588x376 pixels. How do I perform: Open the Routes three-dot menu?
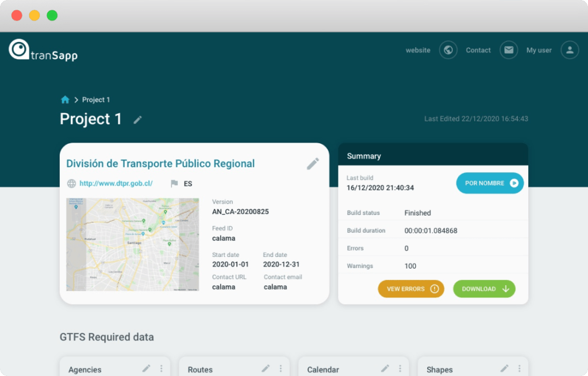click(x=280, y=367)
